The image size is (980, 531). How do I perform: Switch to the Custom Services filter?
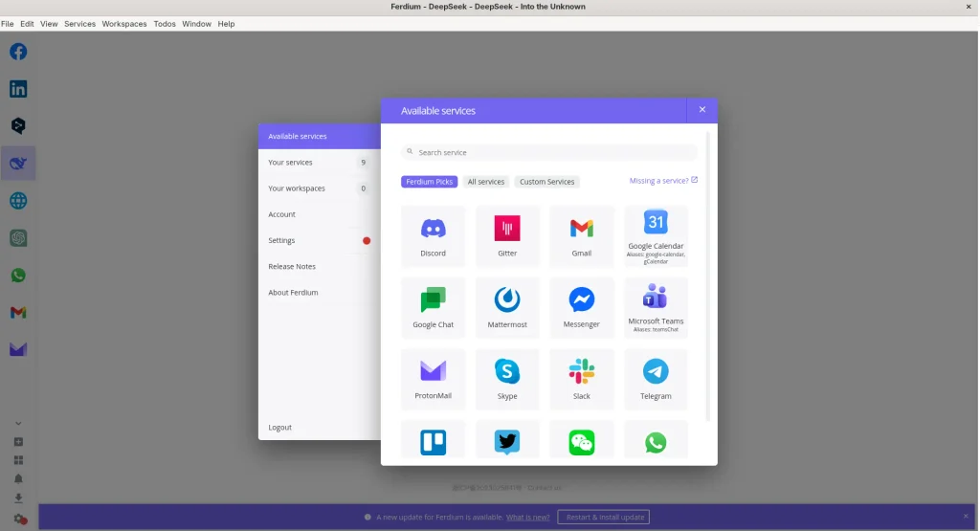coord(546,182)
